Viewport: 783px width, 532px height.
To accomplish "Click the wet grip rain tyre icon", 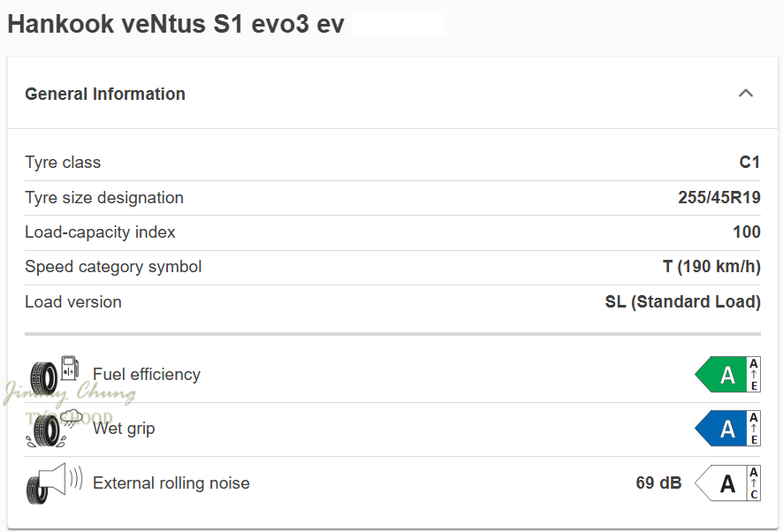I will 54,429.
